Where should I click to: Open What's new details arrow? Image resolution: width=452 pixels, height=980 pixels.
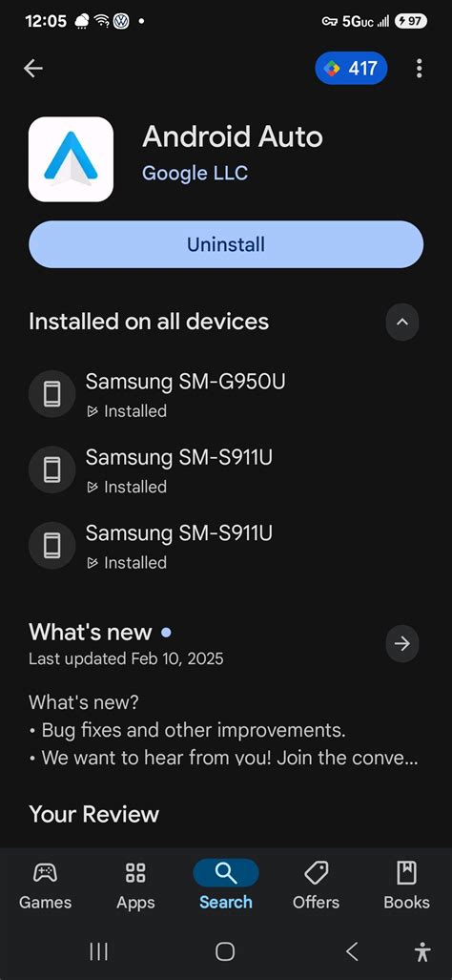coord(402,644)
